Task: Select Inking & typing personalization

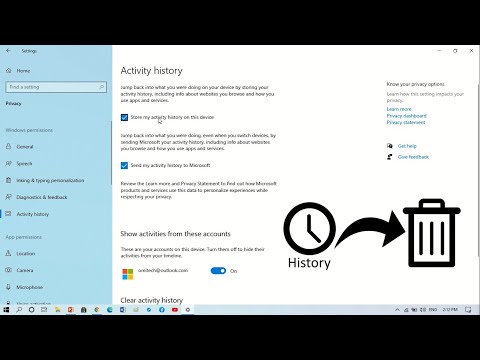Action: tap(50, 180)
